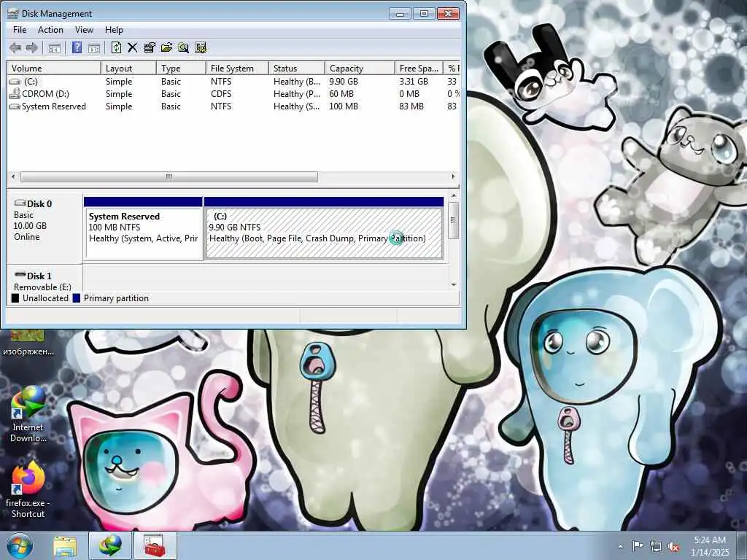
Task: Toggle the Show/Hide Action Pane toolbar icon
Action: point(94,47)
